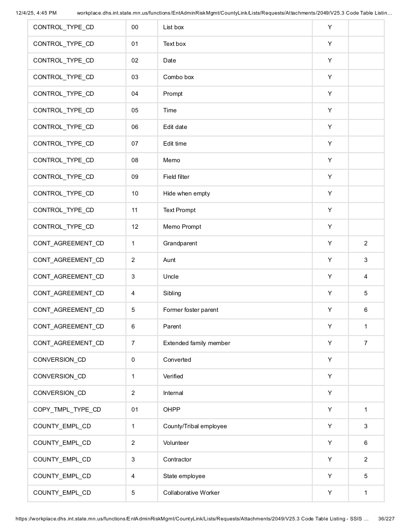Select the 'Hide when empty' row description
This screenshot has height=532, width=411.
coord(235,194)
